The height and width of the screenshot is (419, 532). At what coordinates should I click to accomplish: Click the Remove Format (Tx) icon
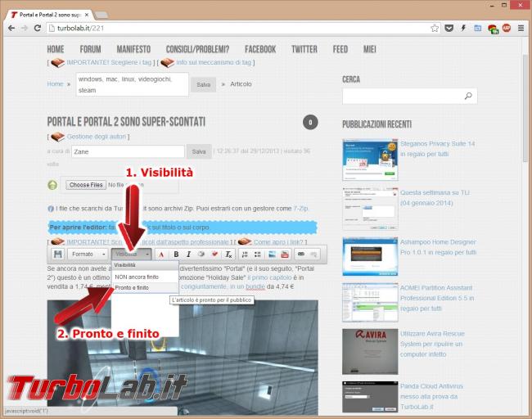pos(228,255)
